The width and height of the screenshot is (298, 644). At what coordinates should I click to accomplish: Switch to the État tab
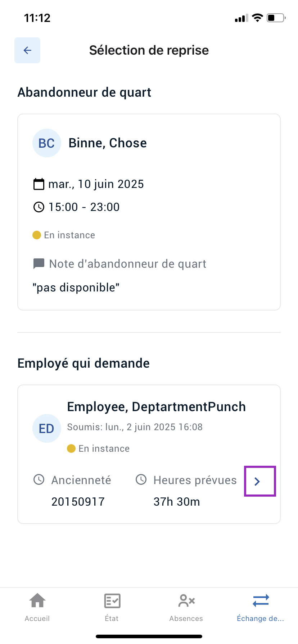click(112, 608)
